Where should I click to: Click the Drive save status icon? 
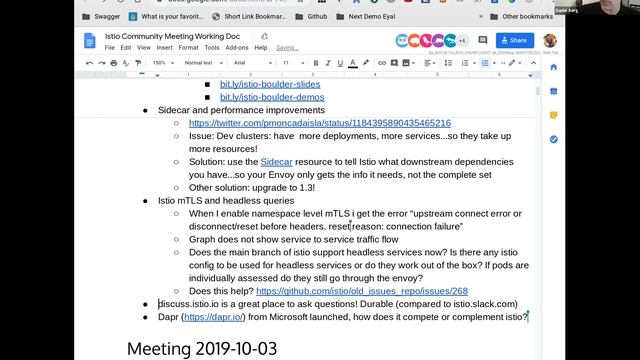coord(264,36)
